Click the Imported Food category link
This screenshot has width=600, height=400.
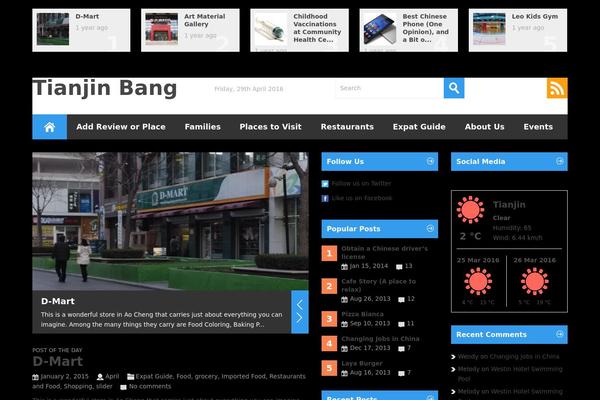click(x=243, y=377)
